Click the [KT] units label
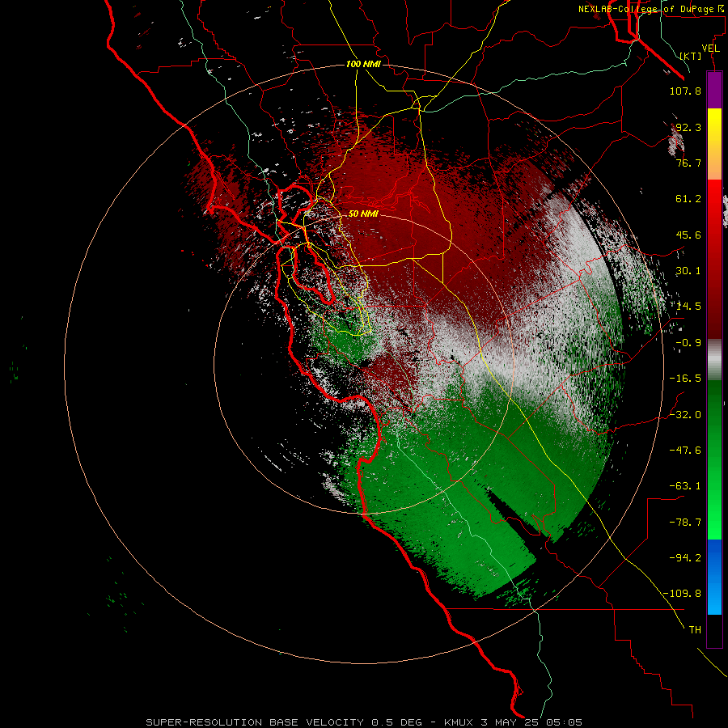The height and width of the screenshot is (728, 728). [691, 56]
